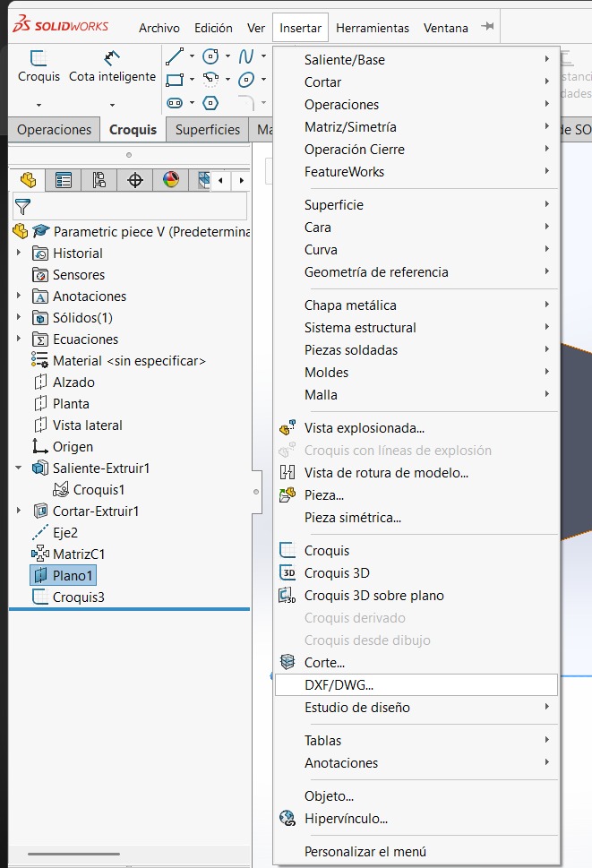Click Personalizar el menú

(416, 851)
